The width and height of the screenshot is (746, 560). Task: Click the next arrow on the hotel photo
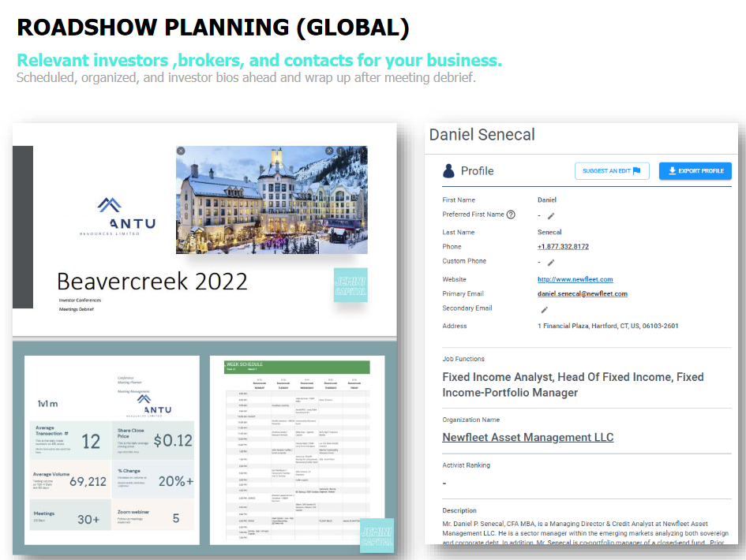tap(362, 151)
